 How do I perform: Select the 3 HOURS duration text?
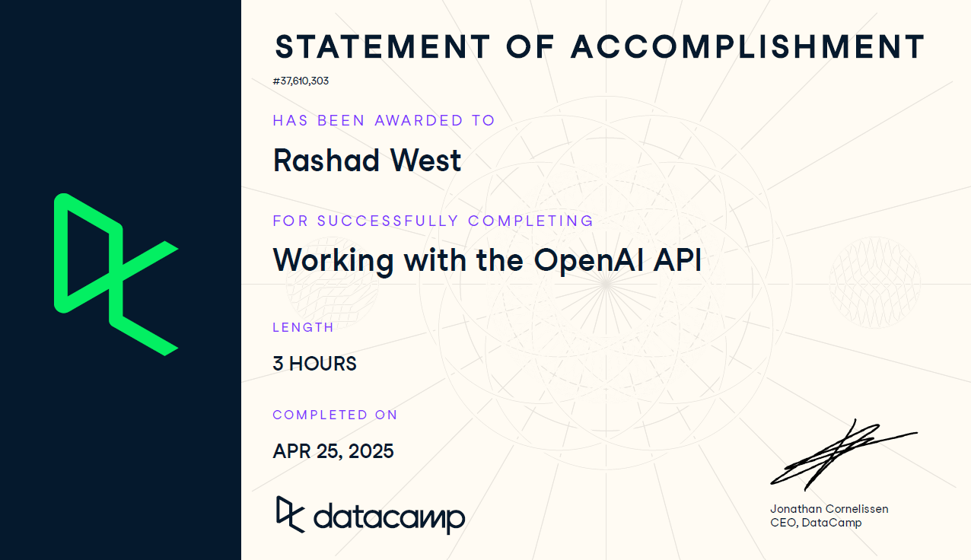314,364
